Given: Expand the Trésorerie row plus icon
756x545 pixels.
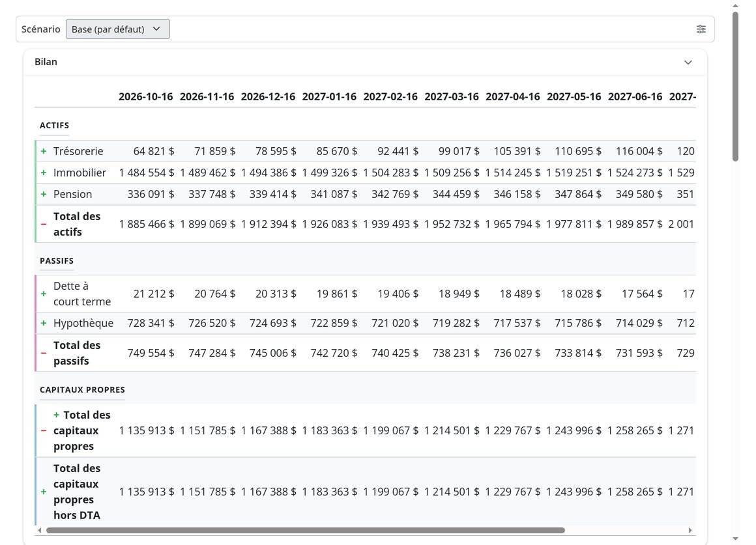Looking at the screenshot, I should (x=44, y=151).
